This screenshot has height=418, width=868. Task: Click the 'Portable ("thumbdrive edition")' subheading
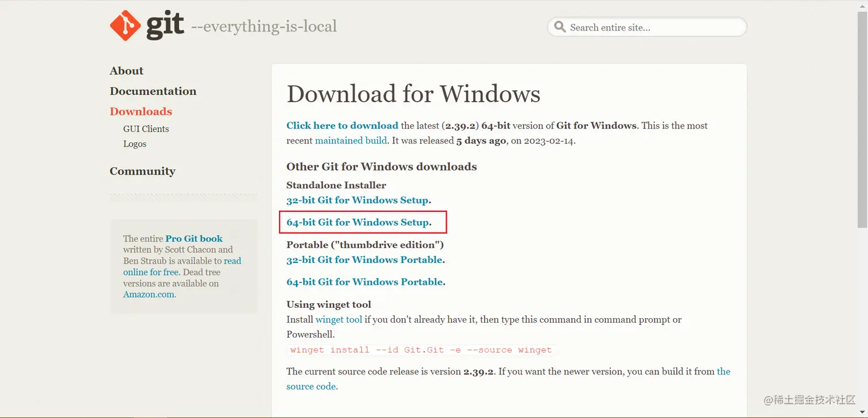[x=365, y=245]
